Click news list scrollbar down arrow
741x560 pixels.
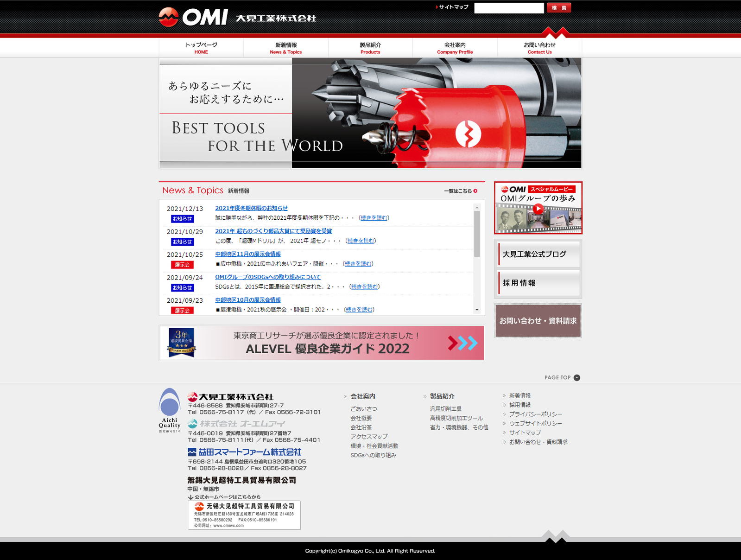tap(477, 310)
